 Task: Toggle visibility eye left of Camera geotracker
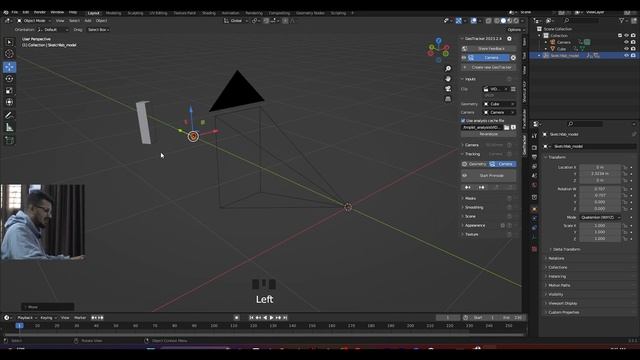click(464, 58)
